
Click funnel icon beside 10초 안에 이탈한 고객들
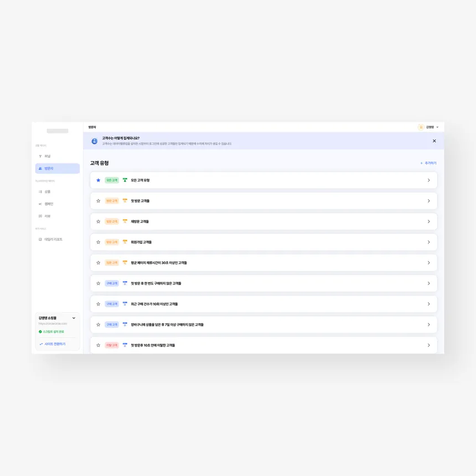click(x=125, y=345)
